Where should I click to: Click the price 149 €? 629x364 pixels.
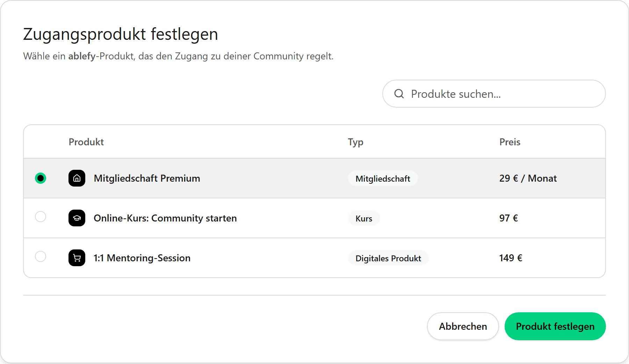(511, 258)
